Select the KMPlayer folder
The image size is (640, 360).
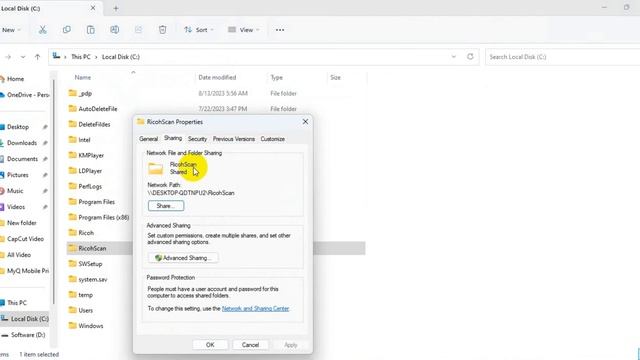pyautogui.click(x=91, y=156)
